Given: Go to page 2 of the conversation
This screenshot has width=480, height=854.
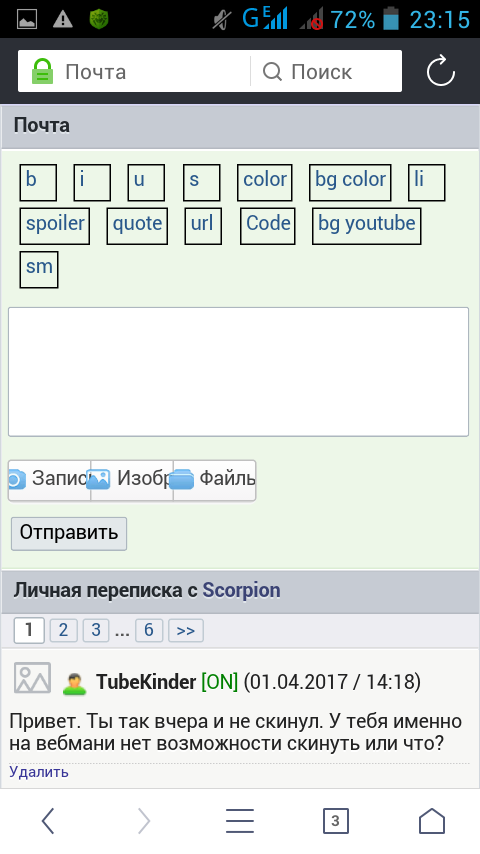Looking at the screenshot, I should tap(63, 631).
